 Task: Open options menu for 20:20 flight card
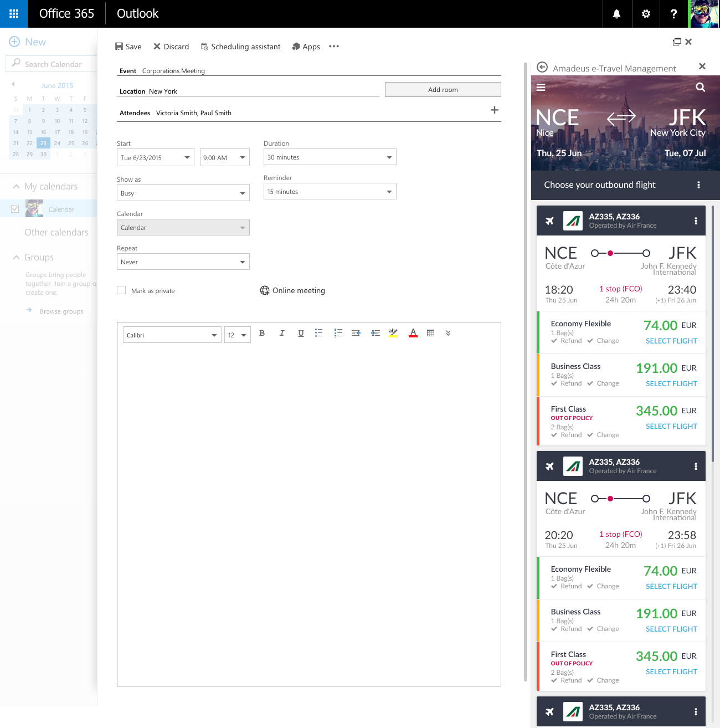coord(696,466)
